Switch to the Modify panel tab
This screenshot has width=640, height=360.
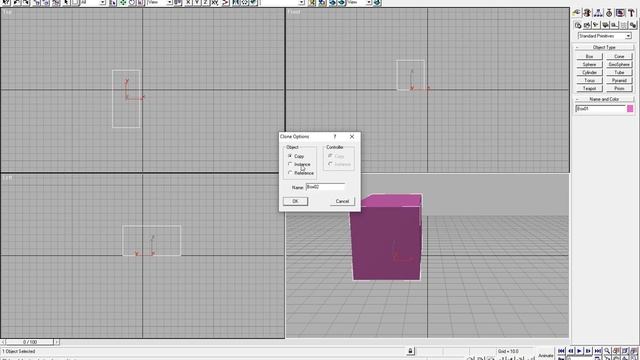click(587, 13)
